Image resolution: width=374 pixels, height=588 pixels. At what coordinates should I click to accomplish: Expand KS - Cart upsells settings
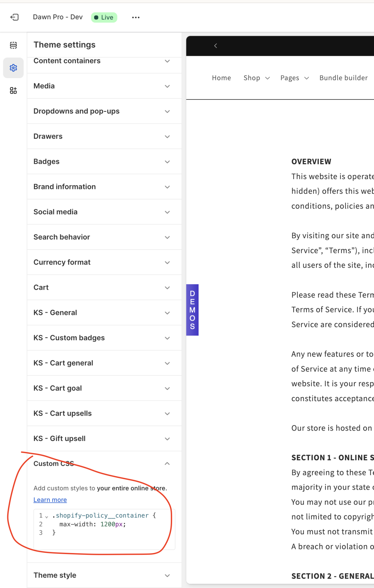coord(104,413)
